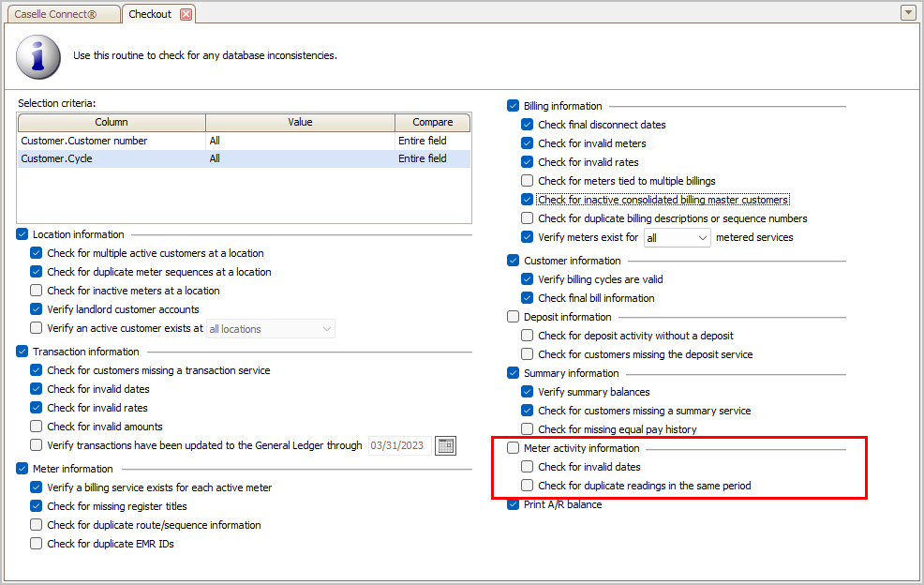
Task: Toggle Verify landlord customer accounts
Action: 37,309
